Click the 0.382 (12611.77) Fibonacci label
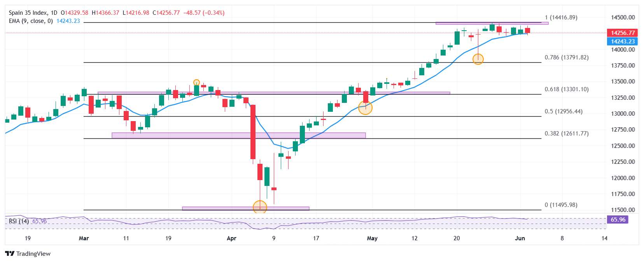 click(x=566, y=134)
